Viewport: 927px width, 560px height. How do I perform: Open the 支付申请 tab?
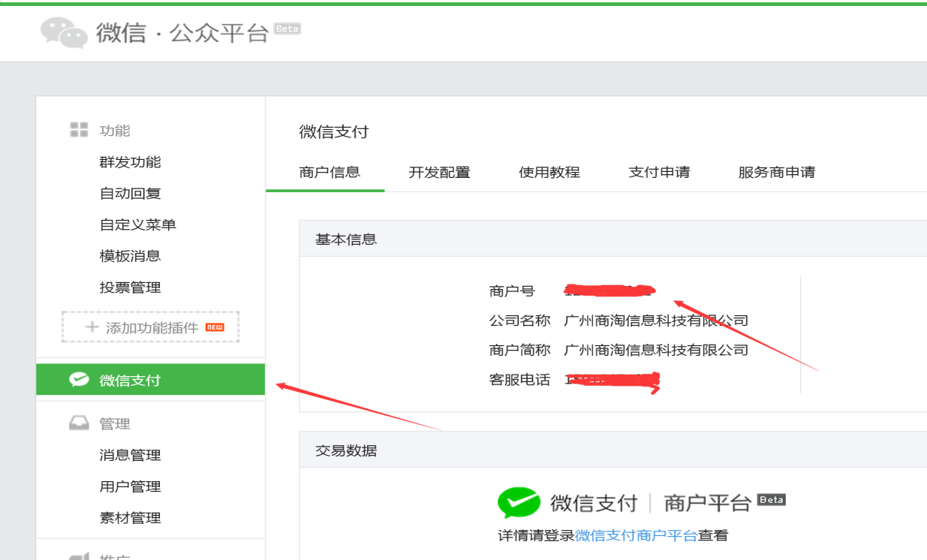tap(659, 172)
